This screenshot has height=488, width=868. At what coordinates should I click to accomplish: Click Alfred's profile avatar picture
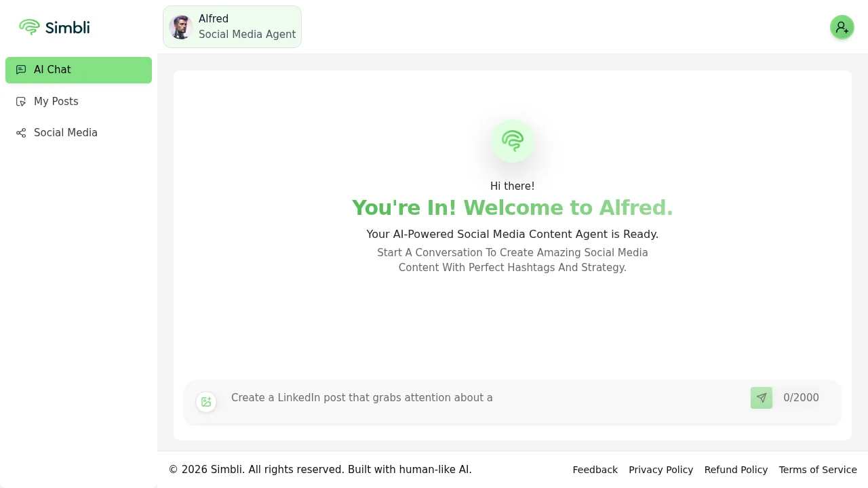point(180,26)
